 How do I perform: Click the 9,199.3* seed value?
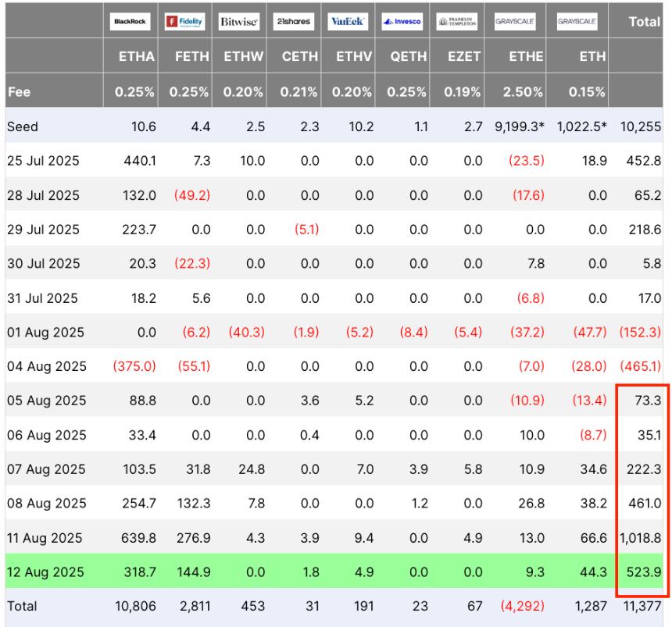point(520,126)
